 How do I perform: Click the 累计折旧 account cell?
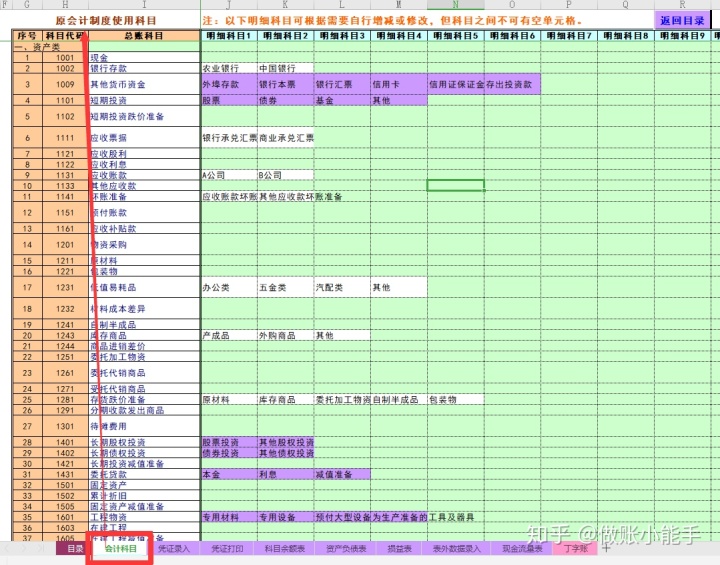point(144,496)
